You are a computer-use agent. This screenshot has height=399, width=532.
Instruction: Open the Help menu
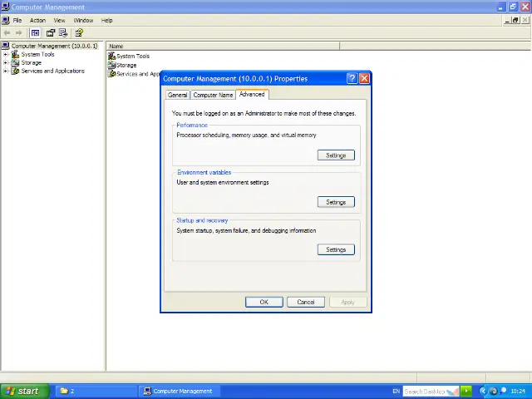click(106, 20)
